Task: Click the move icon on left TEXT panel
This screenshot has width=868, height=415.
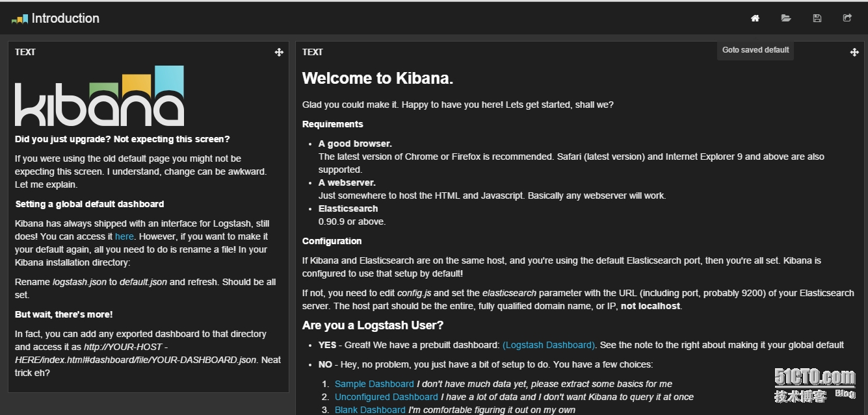Action: coord(279,52)
